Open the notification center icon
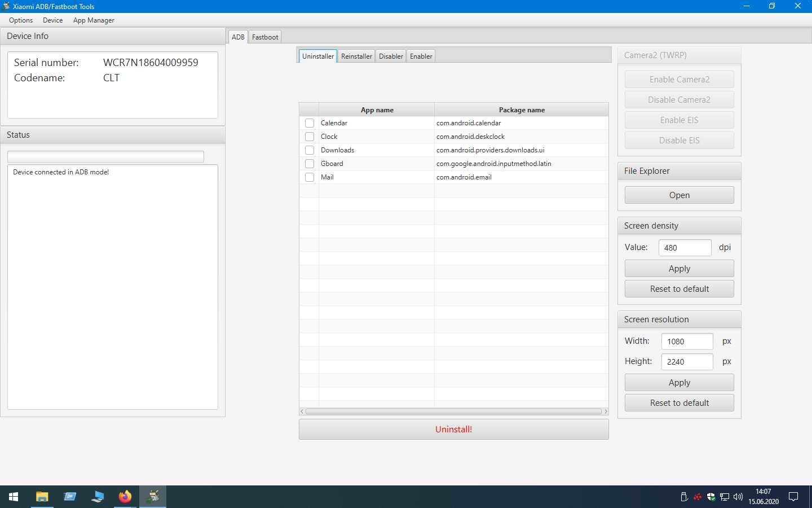Screen dimensions: 812x508 [793, 497]
